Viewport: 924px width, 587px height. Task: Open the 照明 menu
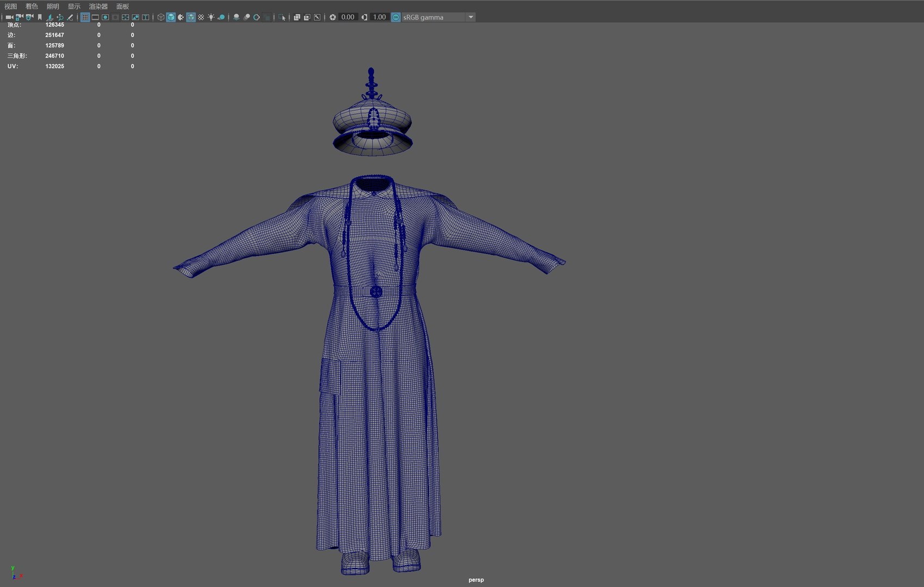point(53,7)
